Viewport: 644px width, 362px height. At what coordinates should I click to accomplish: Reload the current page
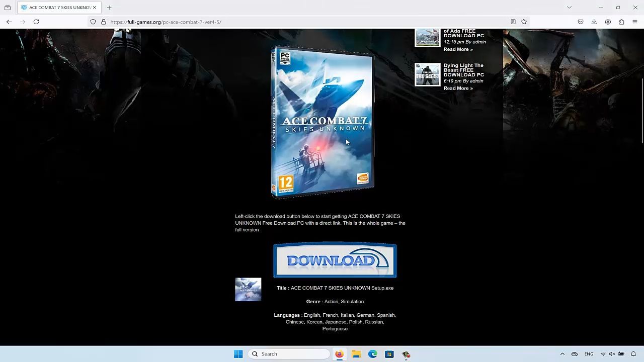click(x=36, y=22)
